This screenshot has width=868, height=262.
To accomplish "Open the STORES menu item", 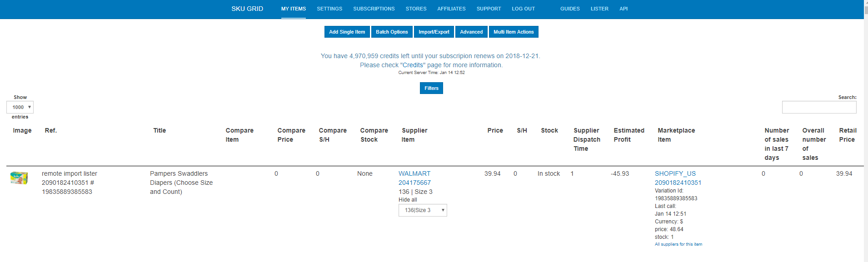I will point(416,9).
